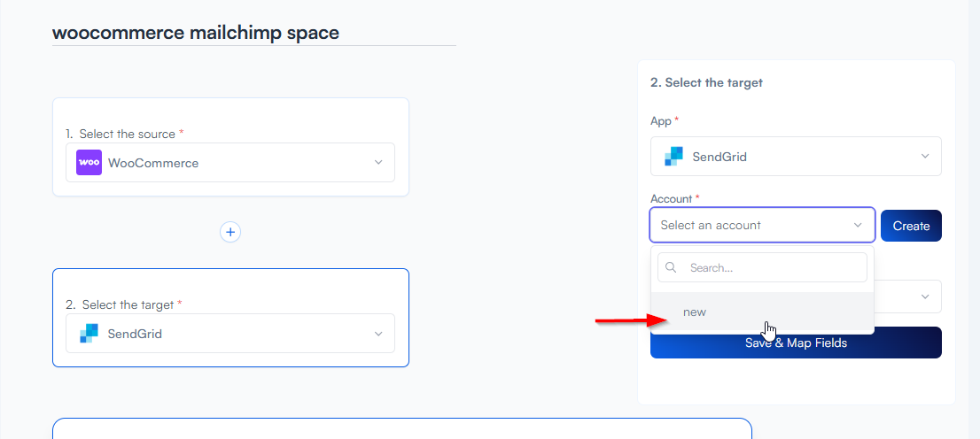
Task: Expand the WooCommerce source dropdown chevron
Action: coord(378,163)
